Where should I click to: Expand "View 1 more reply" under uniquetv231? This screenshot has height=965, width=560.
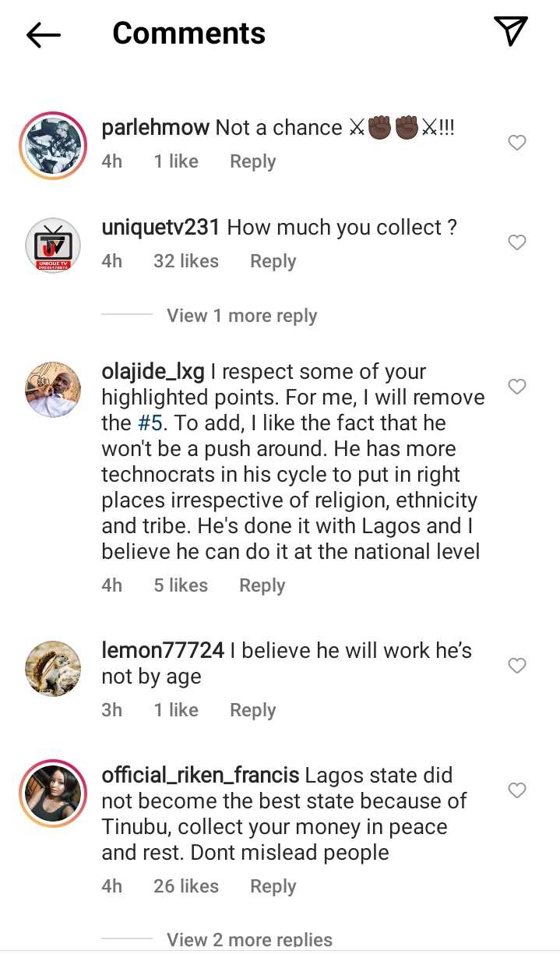tap(241, 316)
